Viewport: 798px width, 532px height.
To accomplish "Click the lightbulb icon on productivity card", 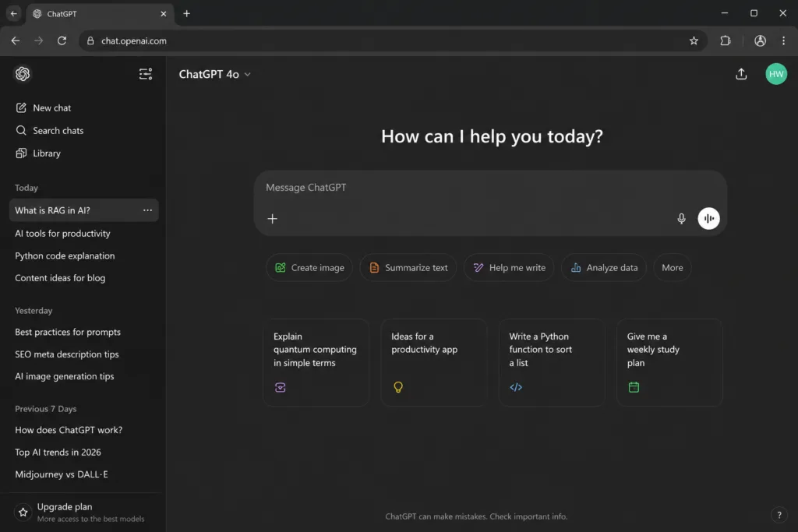I will tap(398, 387).
